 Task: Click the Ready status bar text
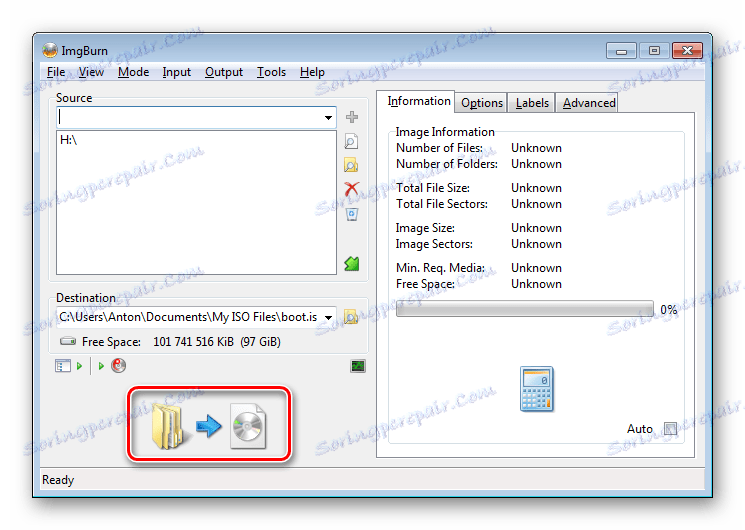tap(58, 480)
